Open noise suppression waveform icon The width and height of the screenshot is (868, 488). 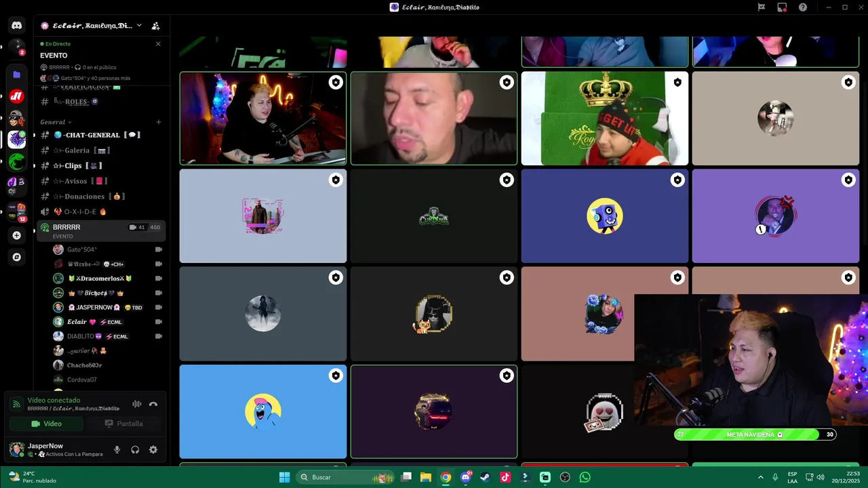tap(137, 404)
